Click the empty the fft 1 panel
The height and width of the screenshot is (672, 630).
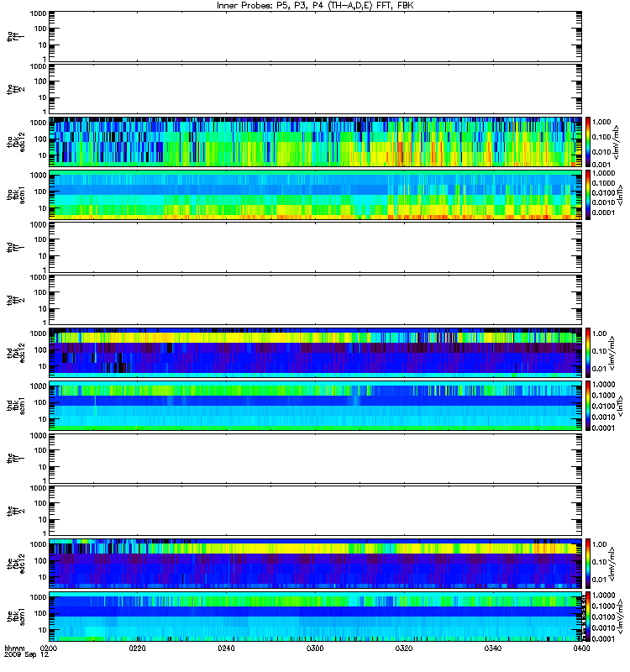point(316,458)
